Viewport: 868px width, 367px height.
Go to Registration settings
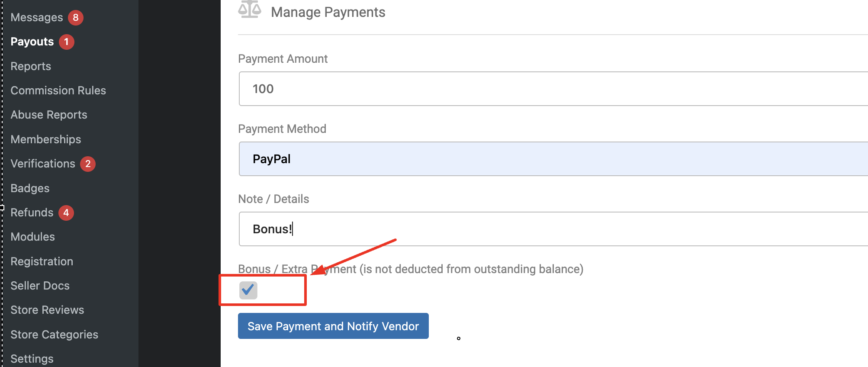click(x=42, y=261)
